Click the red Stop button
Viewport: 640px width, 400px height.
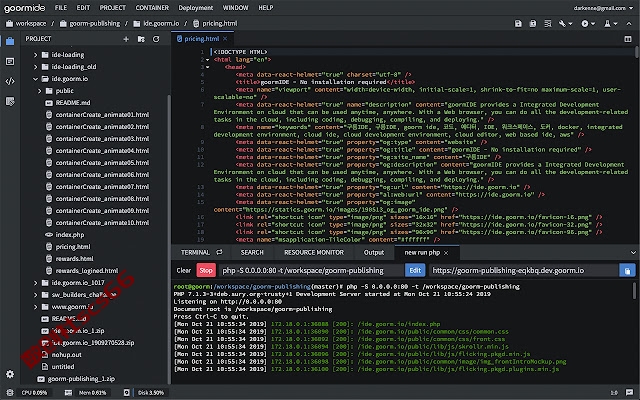pos(206,270)
